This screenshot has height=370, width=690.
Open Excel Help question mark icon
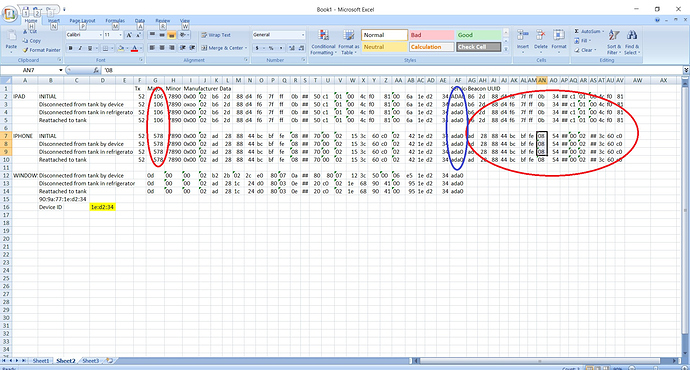[657, 20]
